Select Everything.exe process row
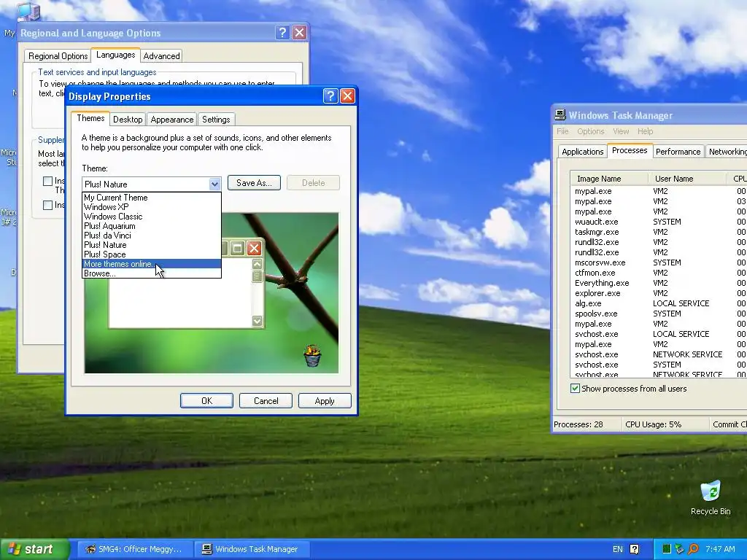The image size is (747, 560). click(659, 283)
